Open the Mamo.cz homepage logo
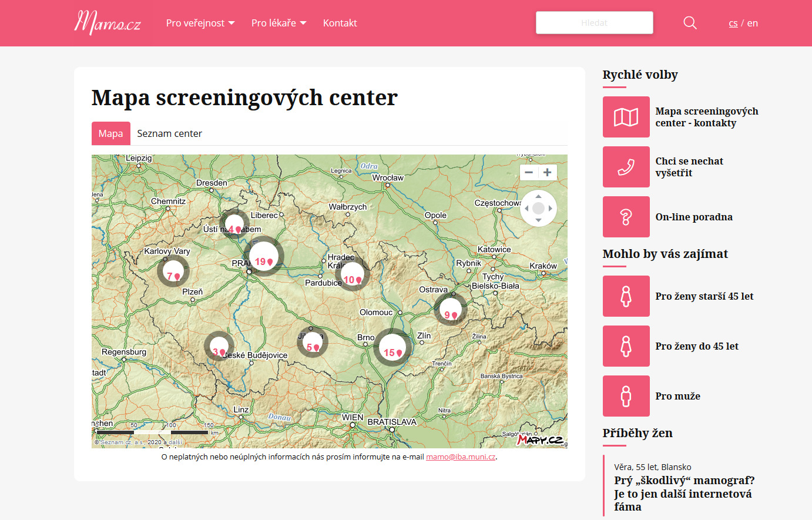The image size is (812, 520). point(108,23)
